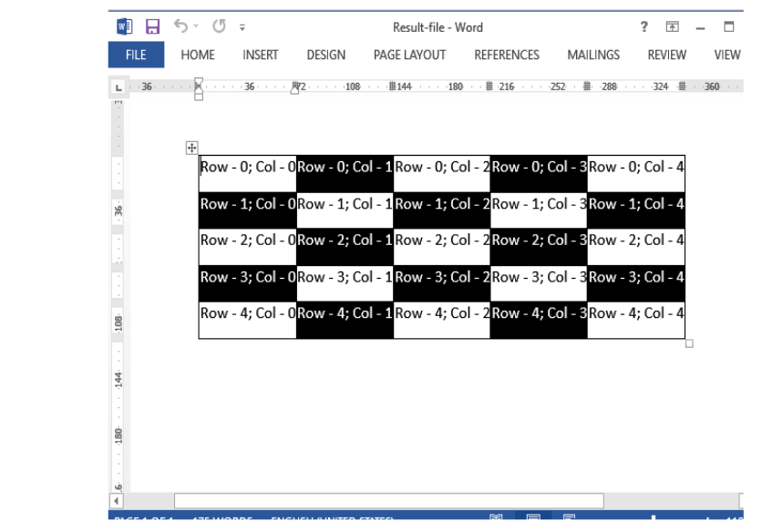Click cell Row - 1; Col - 4
The image size is (762, 532).
pyautogui.click(x=636, y=210)
